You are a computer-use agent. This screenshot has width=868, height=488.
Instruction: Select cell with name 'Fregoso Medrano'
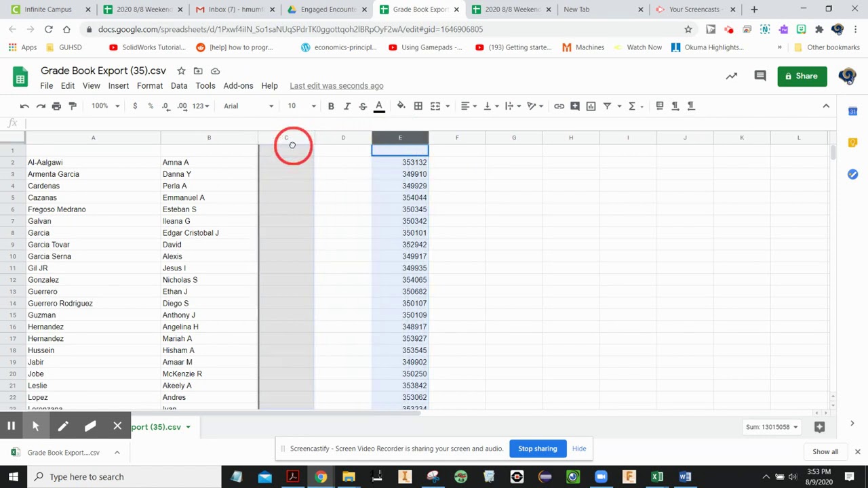93,209
